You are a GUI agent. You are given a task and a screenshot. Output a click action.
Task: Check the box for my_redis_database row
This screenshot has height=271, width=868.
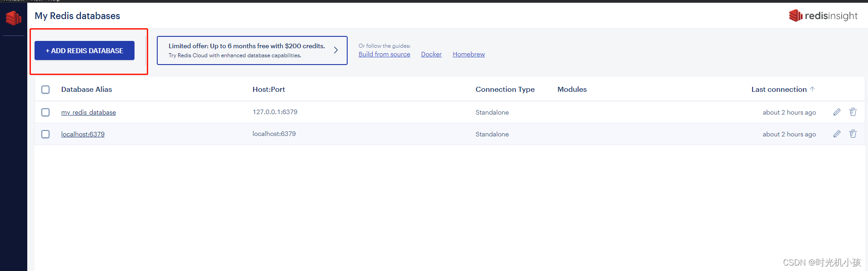45,112
